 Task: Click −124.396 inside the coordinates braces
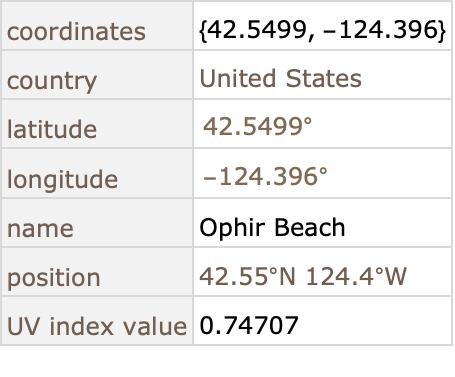380,30
